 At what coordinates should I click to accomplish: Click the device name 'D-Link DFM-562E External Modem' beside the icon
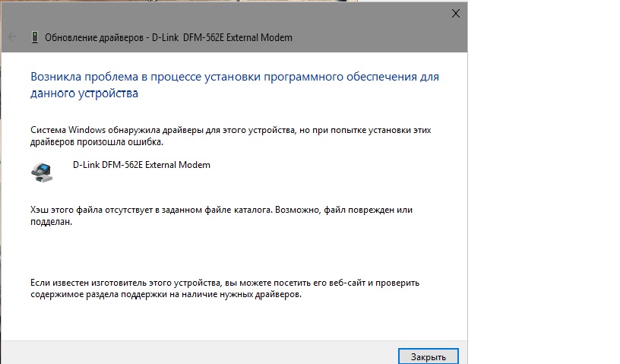coord(141,165)
